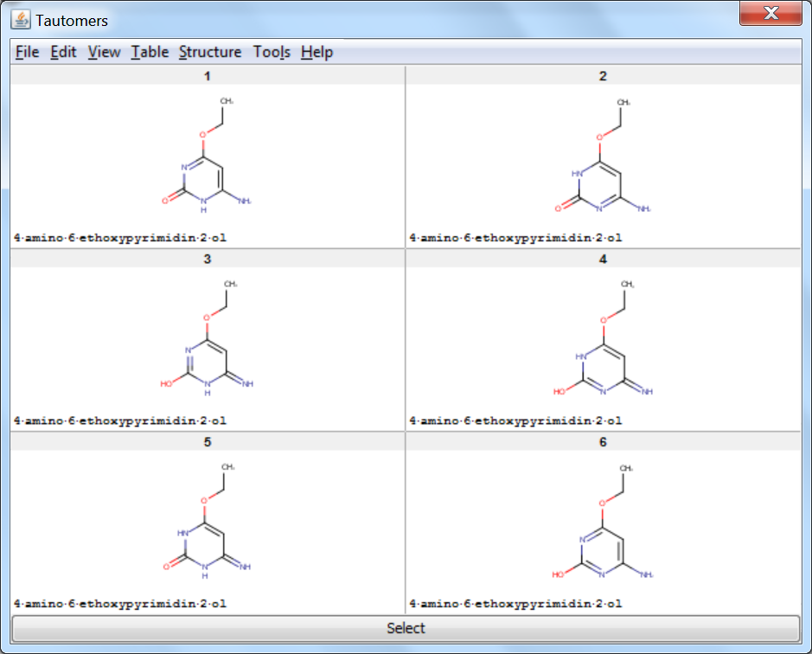Click the name label under structure 6

tap(516, 603)
